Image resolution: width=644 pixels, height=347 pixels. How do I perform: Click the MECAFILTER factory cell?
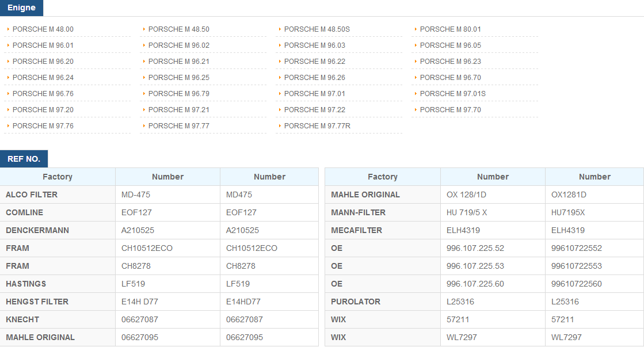click(x=383, y=230)
